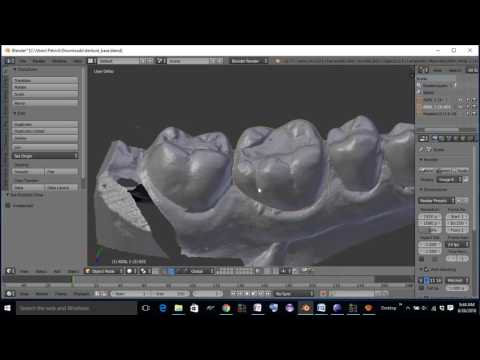The height and width of the screenshot is (360, 480).
Task: Click the Task View taskbar icon
Action: pyautogui.click(x=146, y=308)
